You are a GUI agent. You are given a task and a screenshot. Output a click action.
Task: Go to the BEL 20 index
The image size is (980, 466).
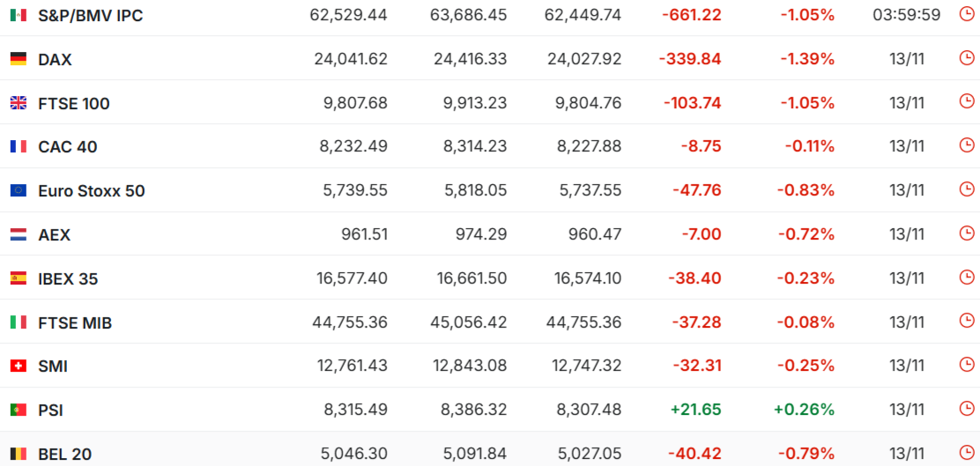pyautogui.click(x=64, y=455)
